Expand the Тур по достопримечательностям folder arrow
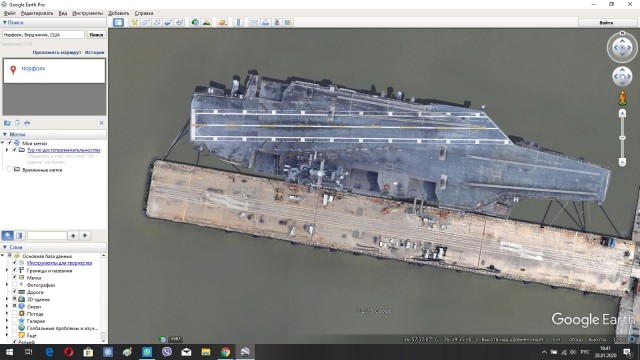Image resolution: width=640 pixels, height=360 pixels. click(7, 150)
